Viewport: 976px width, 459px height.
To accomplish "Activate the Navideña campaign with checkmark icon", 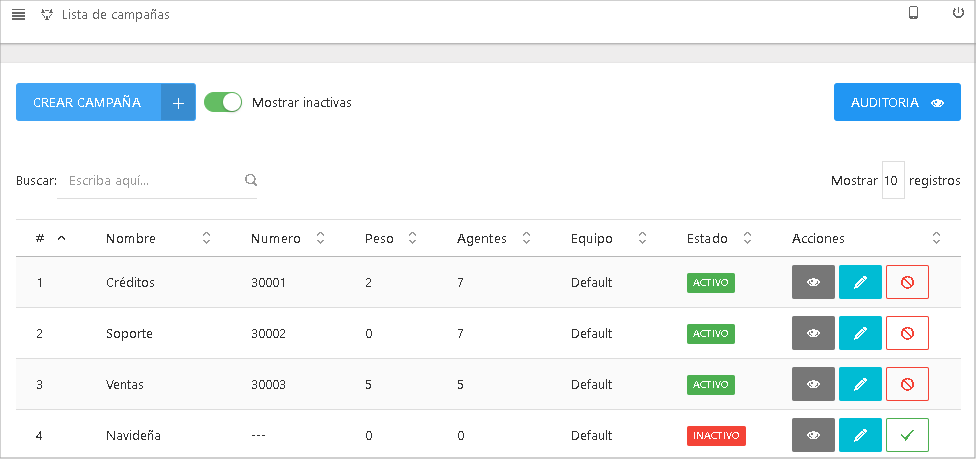I will pos(907,435).
